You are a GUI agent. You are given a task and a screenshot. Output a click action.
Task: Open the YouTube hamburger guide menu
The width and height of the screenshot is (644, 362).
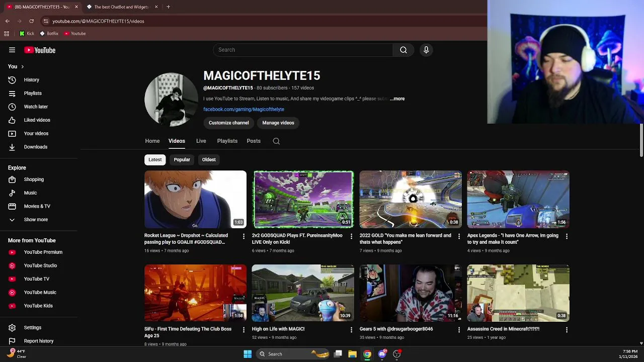coord(12,50)
